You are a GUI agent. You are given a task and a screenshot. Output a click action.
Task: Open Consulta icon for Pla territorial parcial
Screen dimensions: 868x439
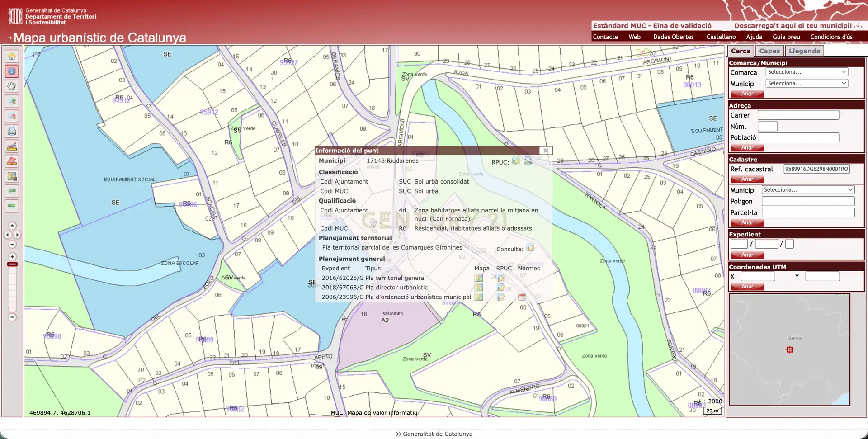pyautogui.click(x=530, y=248)
